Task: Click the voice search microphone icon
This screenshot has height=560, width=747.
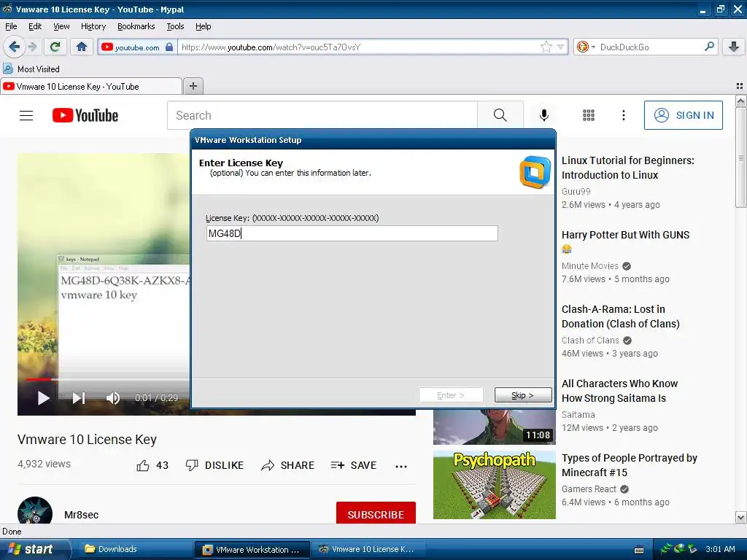Action: pyautogui.click(x=544, y=115)
